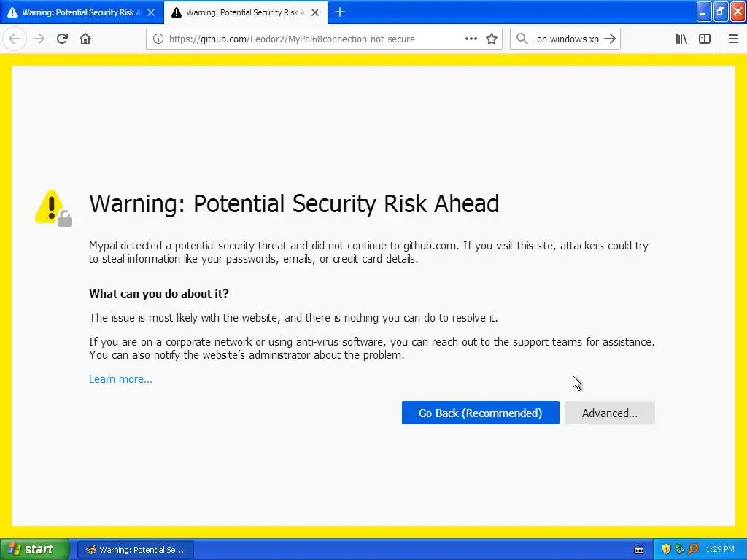The height and width of the screenshot is (560, 747).
Task: Click the security shield tray icon
Action: point(666,550)
